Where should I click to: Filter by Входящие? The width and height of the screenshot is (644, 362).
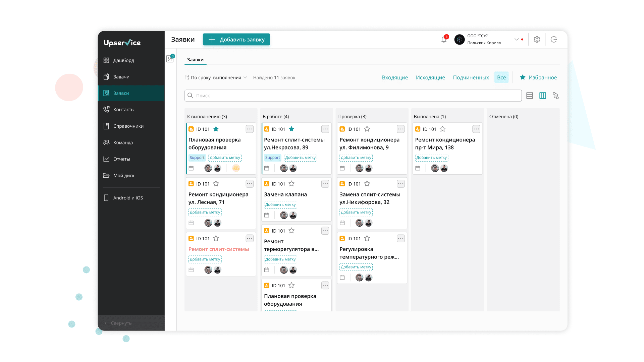[395, 77]
